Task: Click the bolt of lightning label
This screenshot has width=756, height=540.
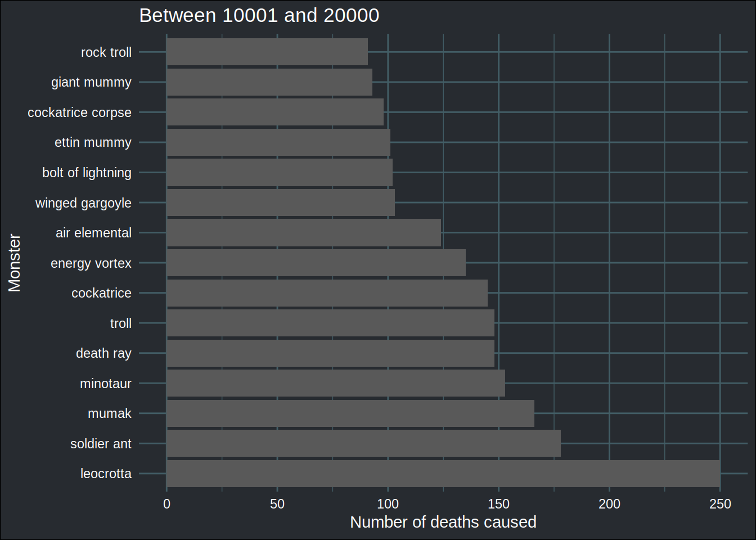Action: (87, 173)
